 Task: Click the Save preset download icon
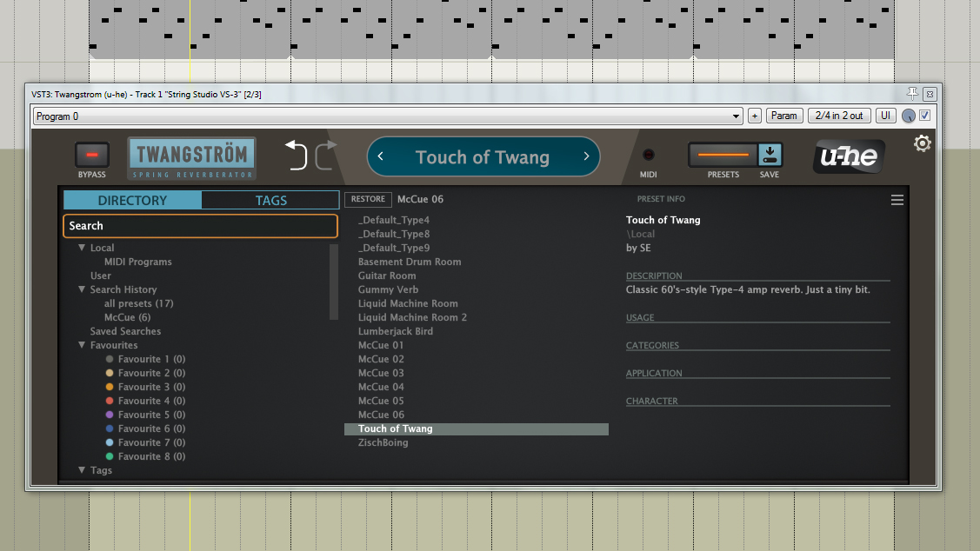[x=770, y=155]
